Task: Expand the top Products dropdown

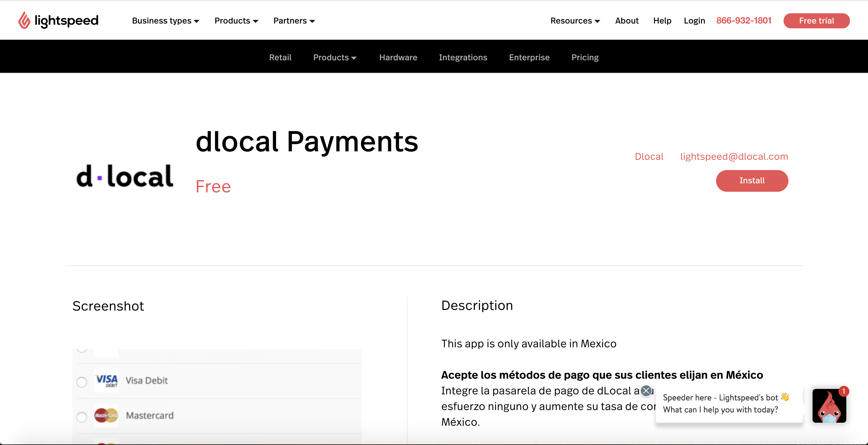Action: point(236,21)
